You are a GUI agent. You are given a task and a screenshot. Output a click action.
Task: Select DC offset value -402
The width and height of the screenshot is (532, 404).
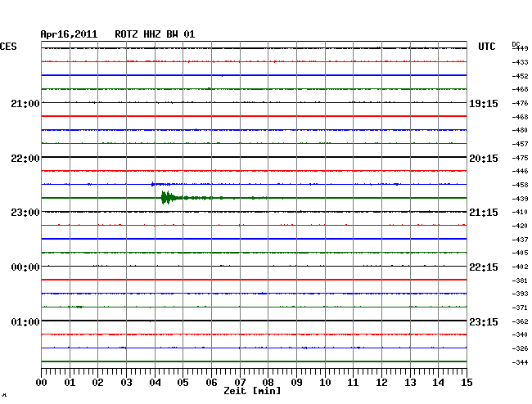520,267
